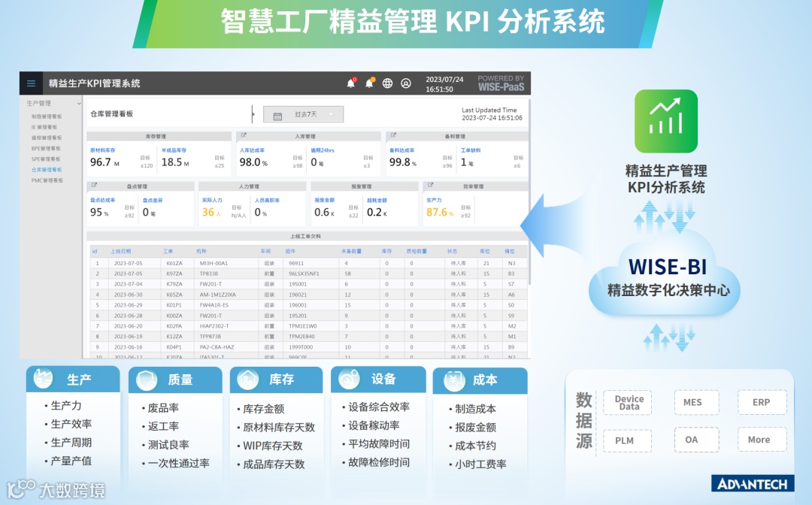Open the red-badged notification bell
This screenshot has width=812, height=505.
351,83
